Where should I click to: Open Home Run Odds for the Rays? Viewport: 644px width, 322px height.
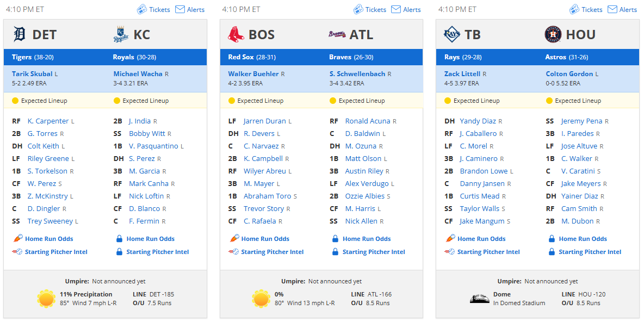(x=481, y=239)
